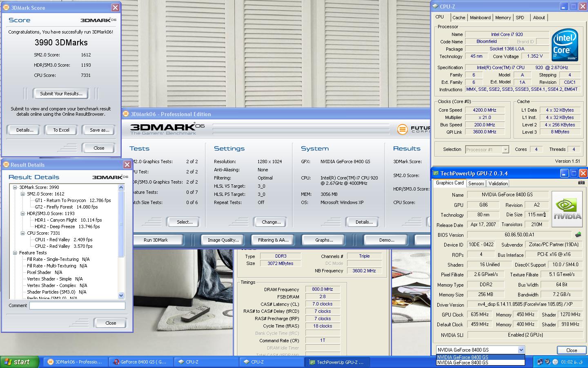This screenshot has width=588, height=368.
Task: Click Details button under System
Action: click(x=364, y=222)
